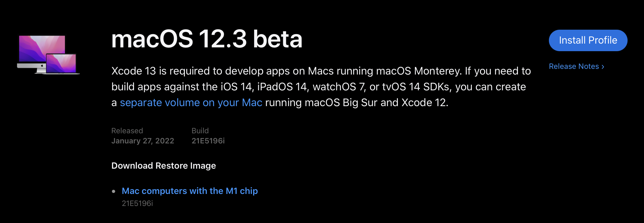
Task: Click the "Download Restore Image" heading
Action: point(163,166)
